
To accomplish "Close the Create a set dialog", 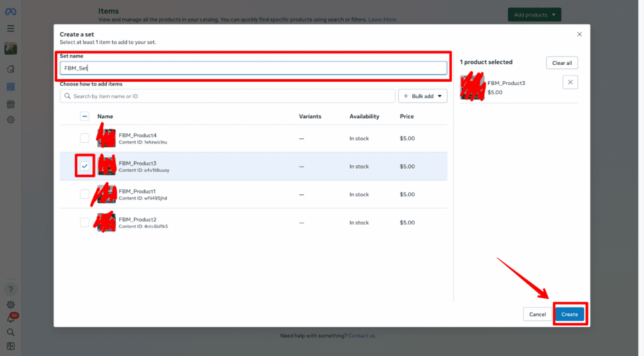I will tap(579, 34).
